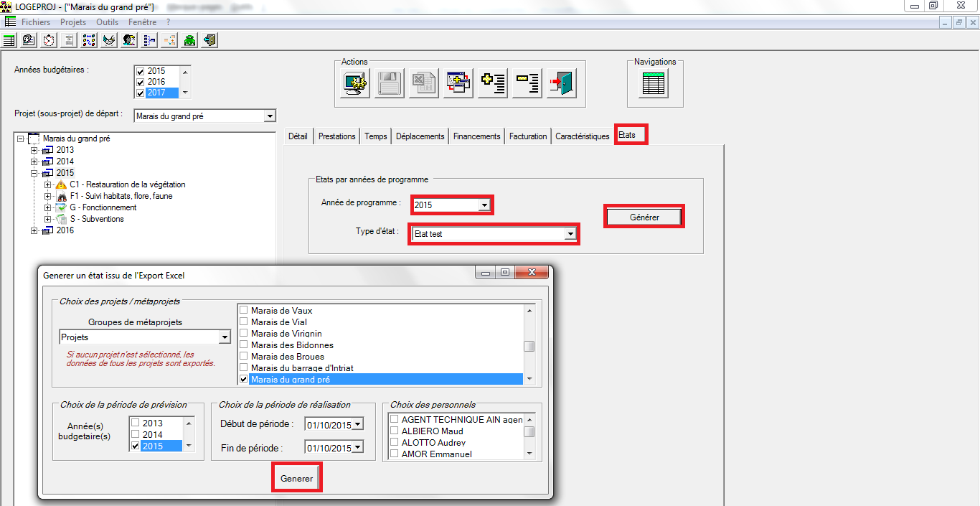Click the green car icon in toolbar
The image size is (980, 506).
189,40
